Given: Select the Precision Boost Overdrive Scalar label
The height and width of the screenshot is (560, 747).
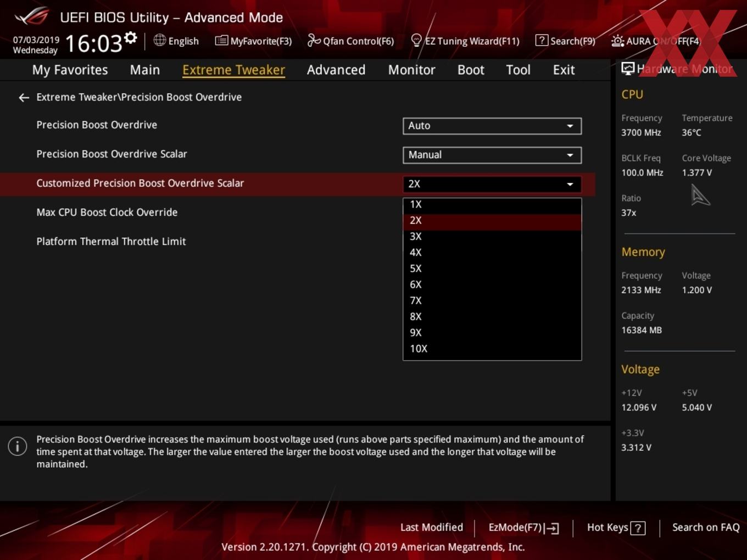Looking at the screenshot, I should [x=112, y=154].
